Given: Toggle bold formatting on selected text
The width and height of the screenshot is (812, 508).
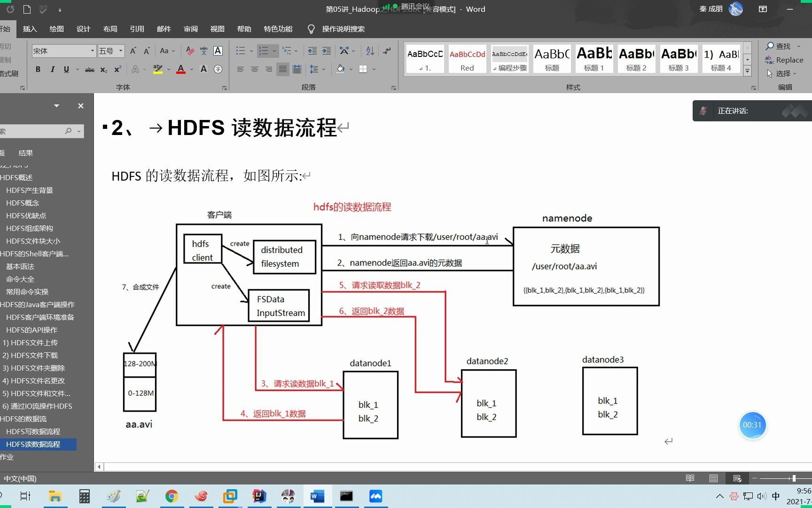Looking at the screenshot, I should [x=38, y=69].
